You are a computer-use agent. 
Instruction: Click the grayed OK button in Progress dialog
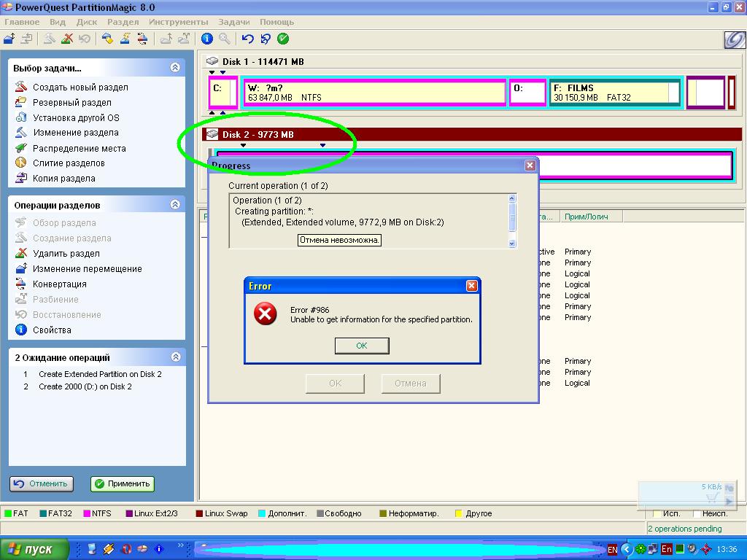[x=335, y=384]
